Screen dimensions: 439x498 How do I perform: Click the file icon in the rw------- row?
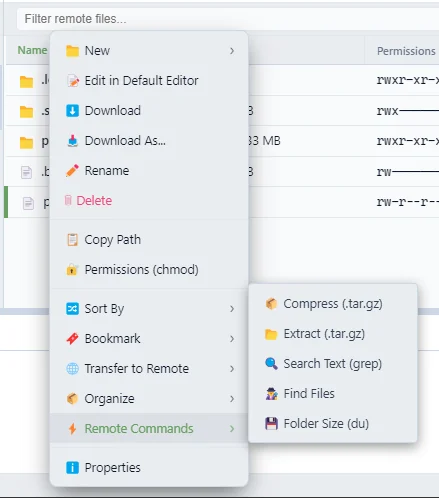pyautogui.click(x=26, y=172)
